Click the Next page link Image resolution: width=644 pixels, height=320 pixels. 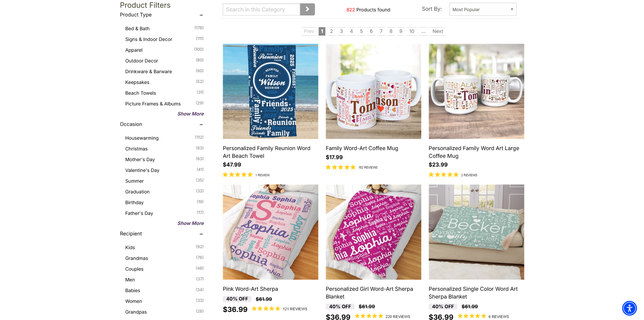(437, 31)
